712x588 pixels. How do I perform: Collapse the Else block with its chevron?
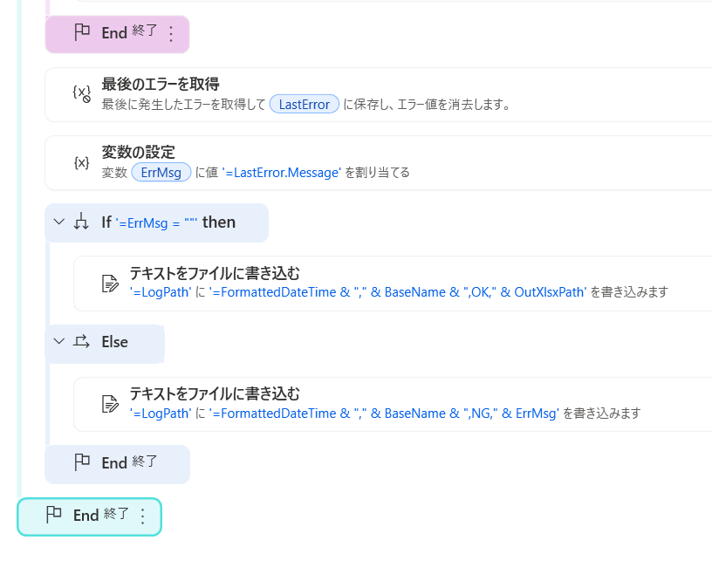pos(58,342)
